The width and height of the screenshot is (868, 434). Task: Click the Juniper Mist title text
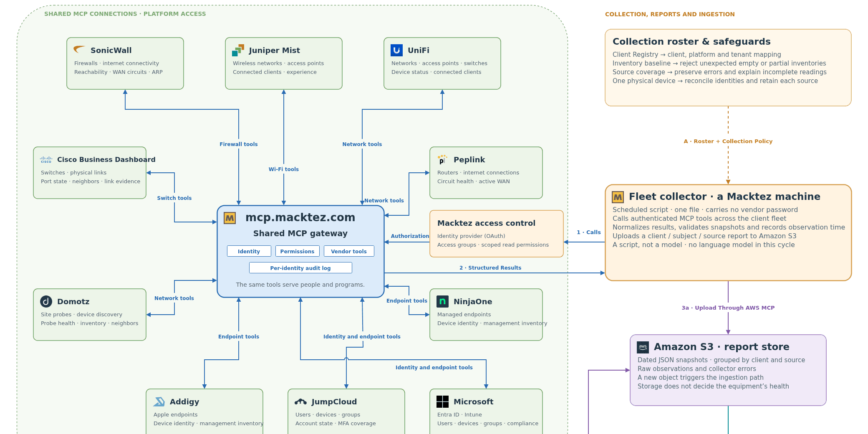coord(274,50)
